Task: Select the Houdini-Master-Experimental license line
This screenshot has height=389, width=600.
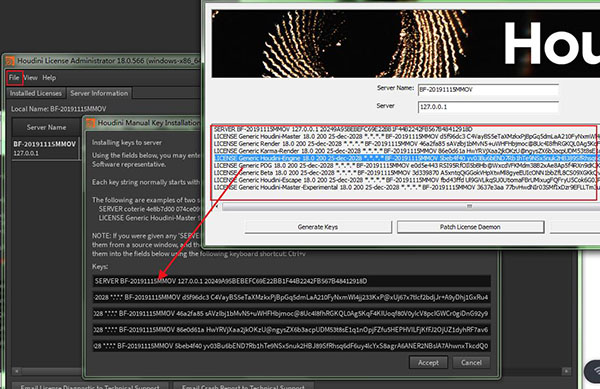Action: pyautogui.click(x=406, y=187)
